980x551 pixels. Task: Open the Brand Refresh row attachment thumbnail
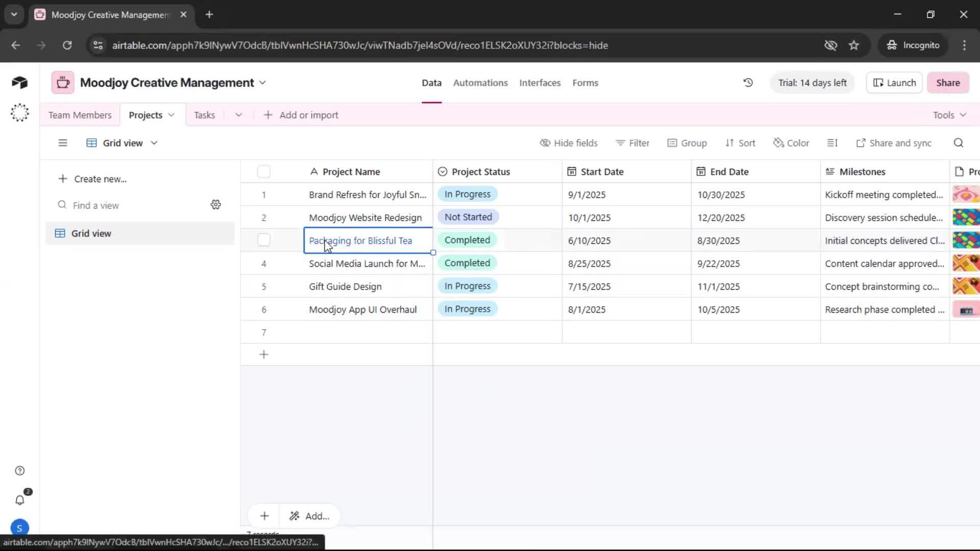pyautogui.click(x=966, y=194)
